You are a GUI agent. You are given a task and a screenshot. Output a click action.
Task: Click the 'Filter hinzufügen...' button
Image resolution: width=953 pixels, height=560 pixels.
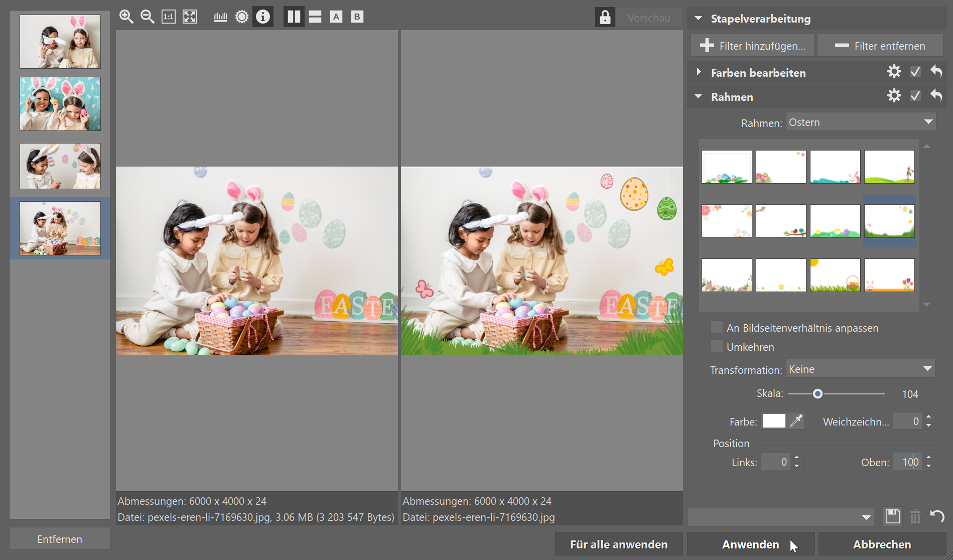point(753,46)
